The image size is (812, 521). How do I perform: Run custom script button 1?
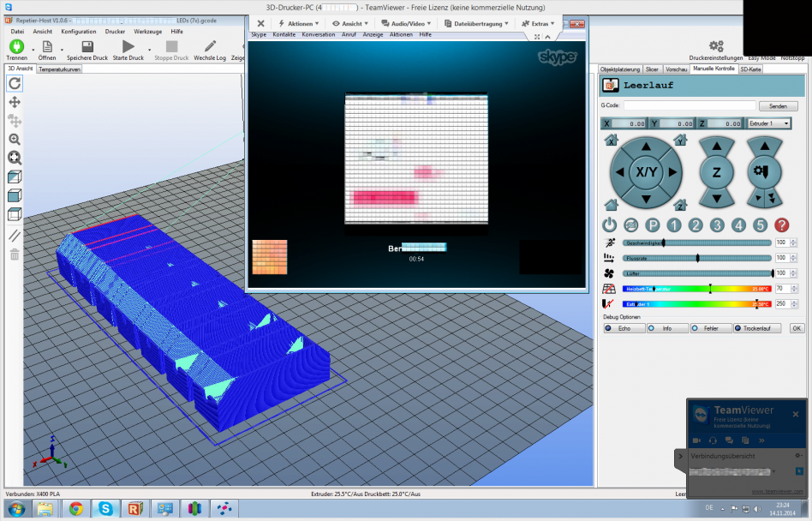point(674,225)
